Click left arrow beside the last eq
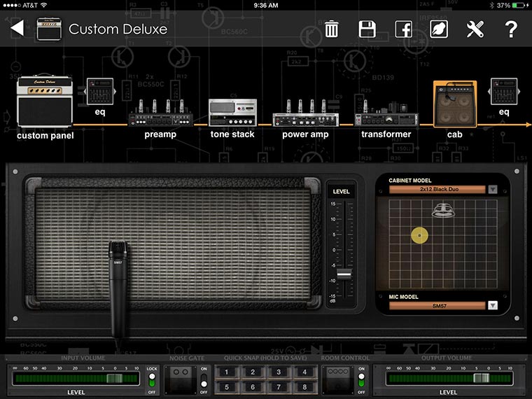Screen dimensions: 532x399 coord(489,91)
